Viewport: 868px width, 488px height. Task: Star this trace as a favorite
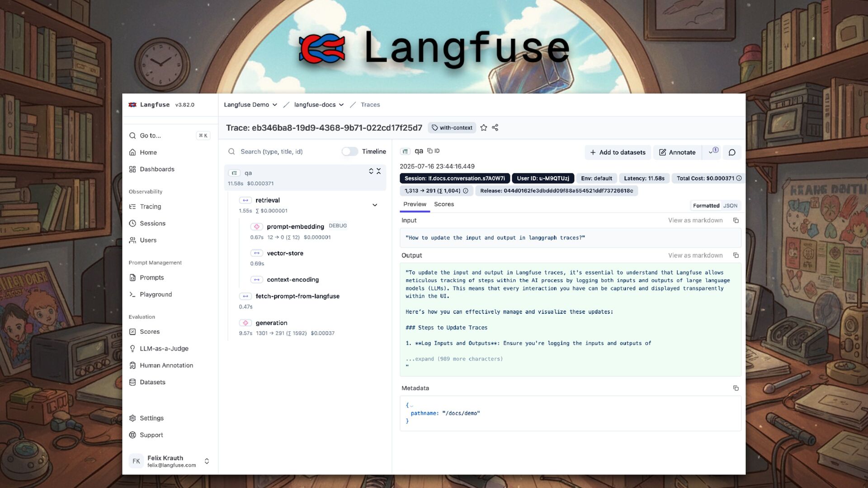pyautogui.click(x=483, y=128)
